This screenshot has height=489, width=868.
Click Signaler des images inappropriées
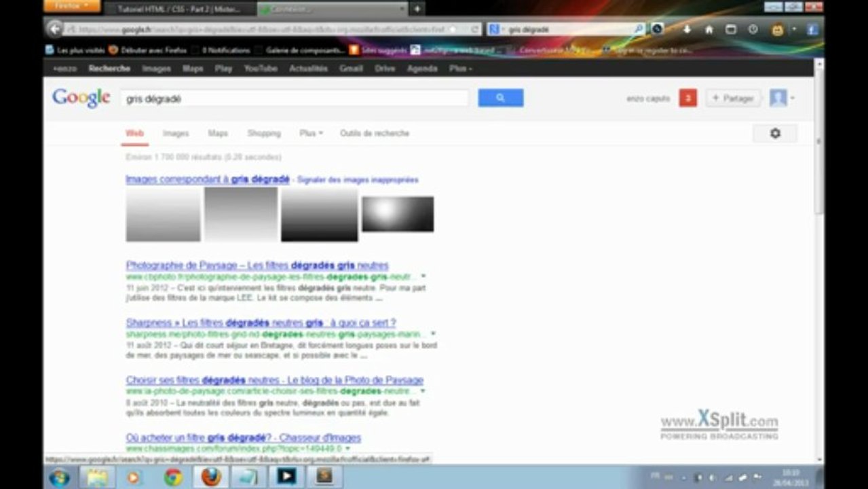tap(358, 180)
